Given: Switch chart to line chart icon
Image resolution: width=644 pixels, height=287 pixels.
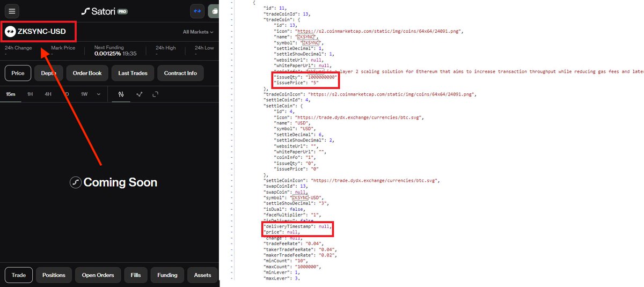Looking at the screenshot, I should pyautogui.click(x=139, y=94).
